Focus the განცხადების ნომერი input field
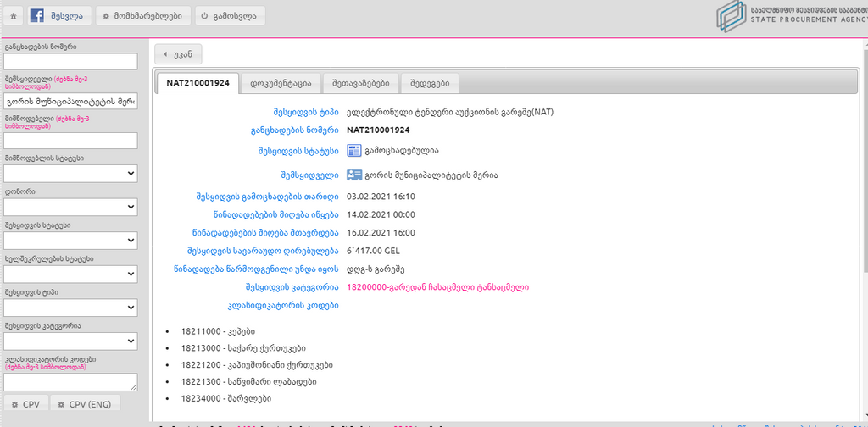 pyautogui.click(x=70, y=61)
